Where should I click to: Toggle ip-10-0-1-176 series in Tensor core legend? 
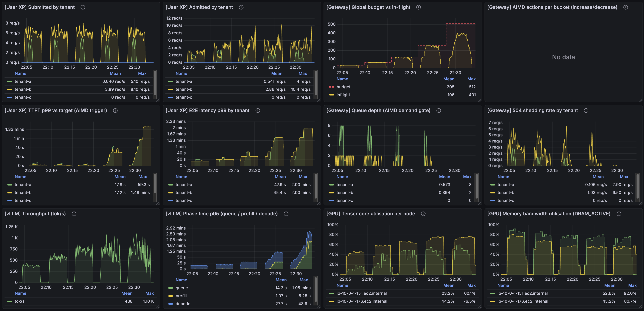click(x=362, y=301)
